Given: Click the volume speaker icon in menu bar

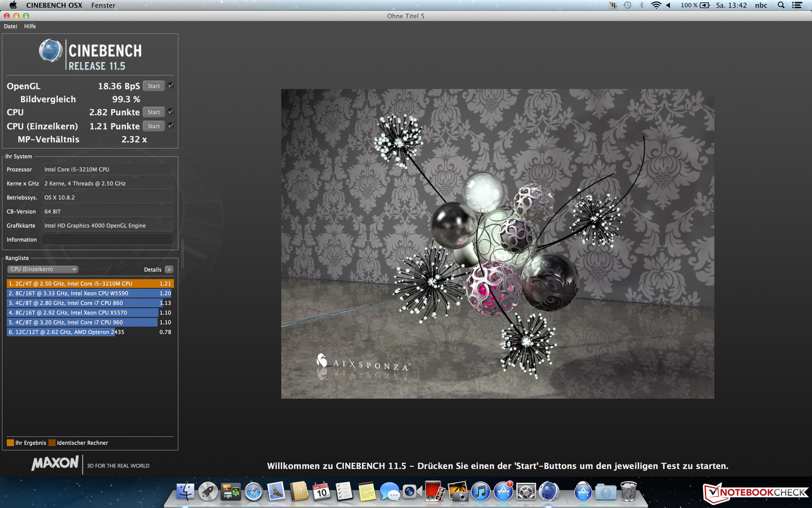Looking at the screenshot, I should (669, 5).
